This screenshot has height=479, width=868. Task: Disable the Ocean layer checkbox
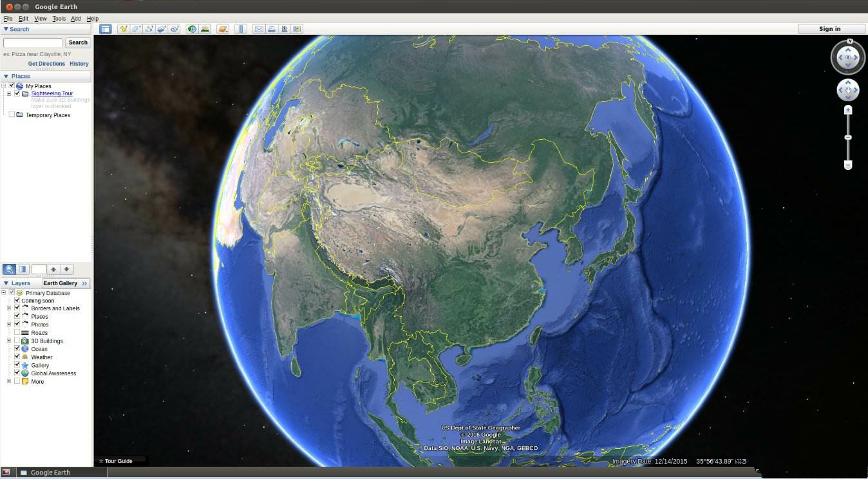coord(17,348)
